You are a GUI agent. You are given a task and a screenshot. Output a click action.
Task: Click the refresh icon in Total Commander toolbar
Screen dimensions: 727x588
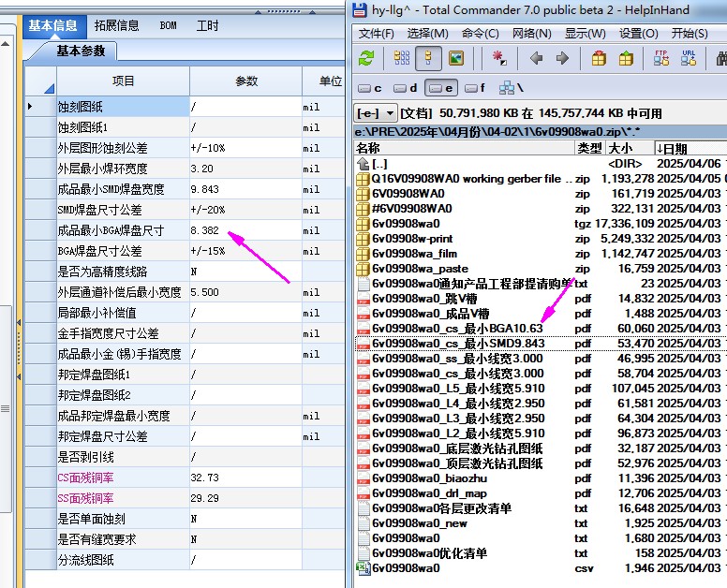pos(366,58)
